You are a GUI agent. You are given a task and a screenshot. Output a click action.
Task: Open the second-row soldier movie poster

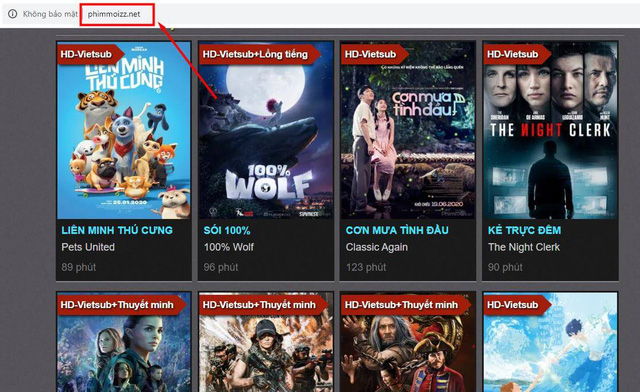click(x=266, y=342)
